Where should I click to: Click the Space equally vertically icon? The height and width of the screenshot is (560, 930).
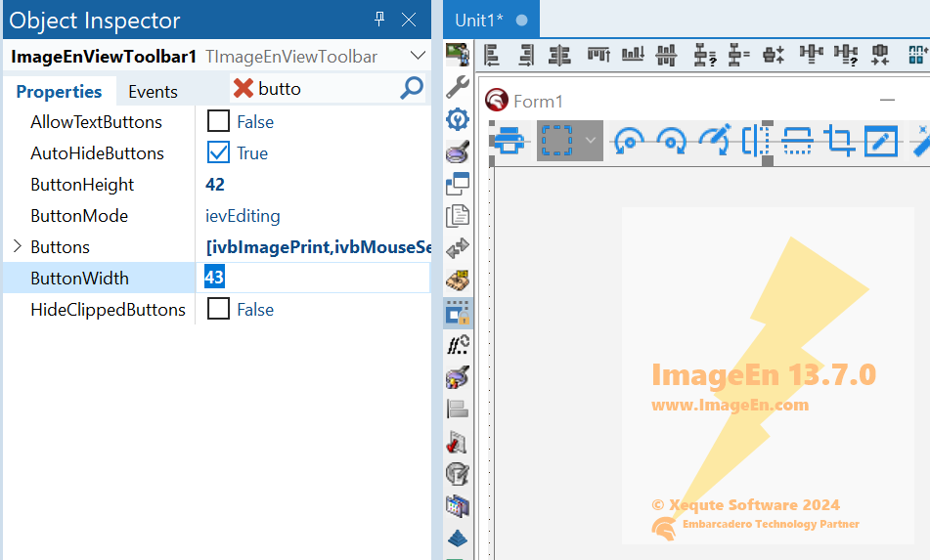click(x=738, y=55)
